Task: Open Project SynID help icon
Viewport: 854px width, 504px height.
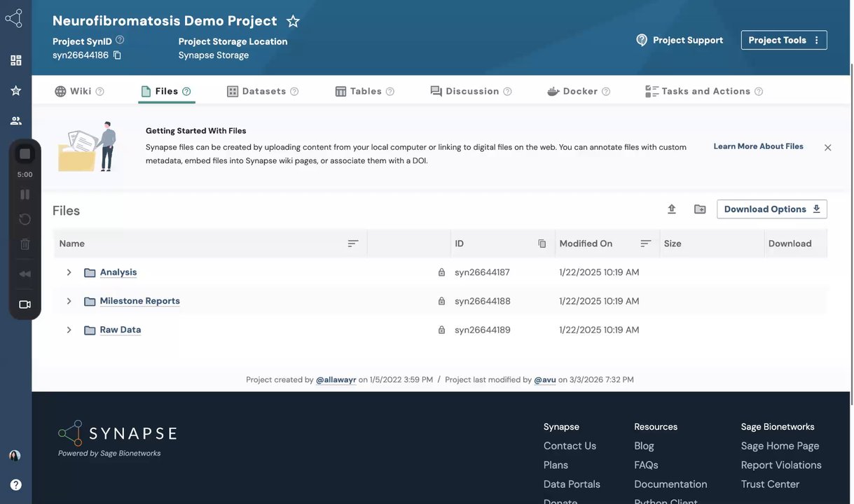Action: (x=120, y=40)
